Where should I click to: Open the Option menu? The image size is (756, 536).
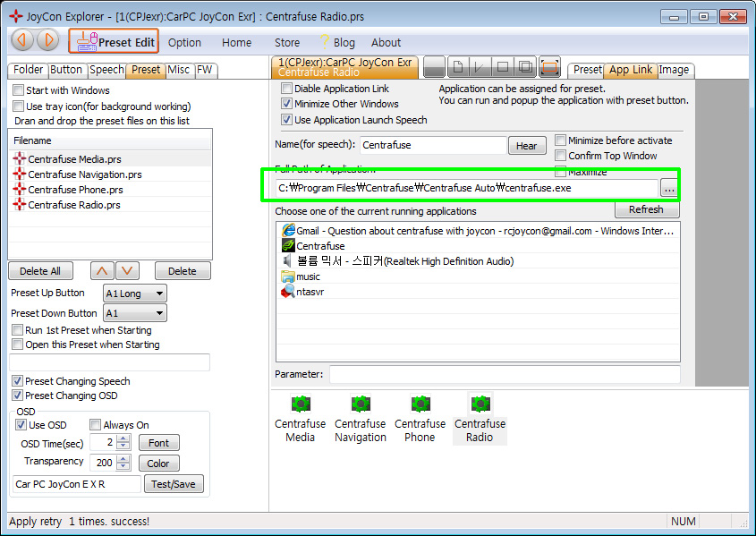tap(184, 42)
